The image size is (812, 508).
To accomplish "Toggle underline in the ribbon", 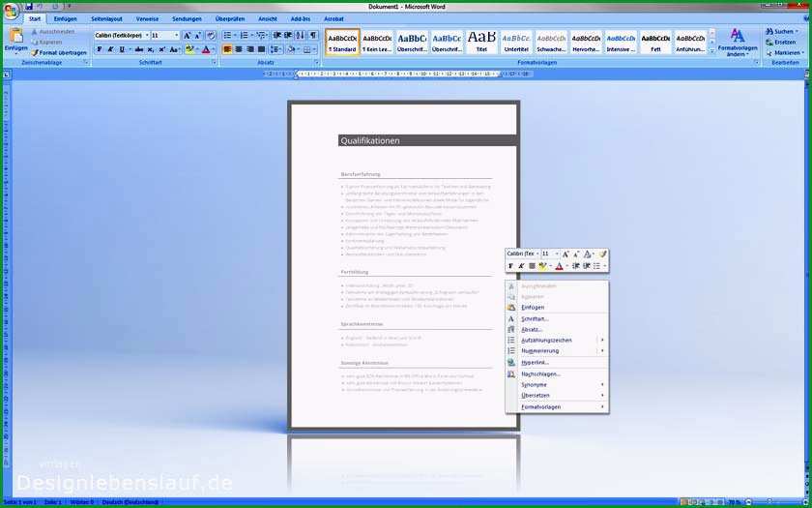I will point(122,49).
